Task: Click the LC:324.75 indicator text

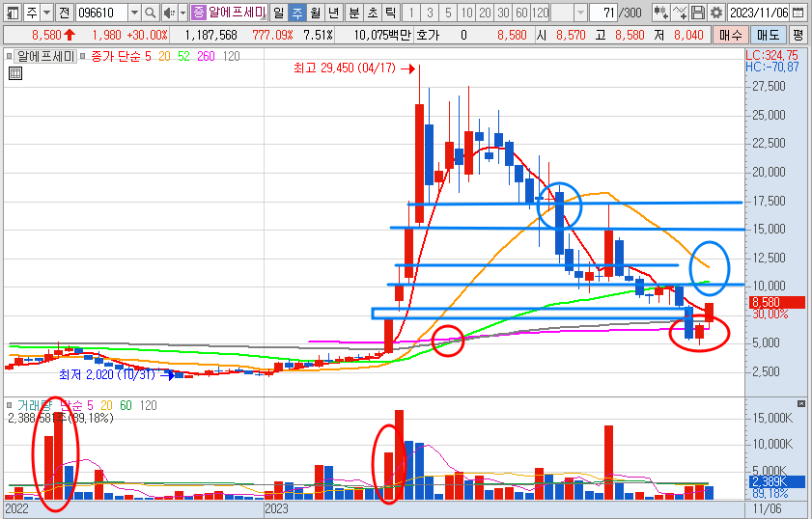Action: click(772, 55)
